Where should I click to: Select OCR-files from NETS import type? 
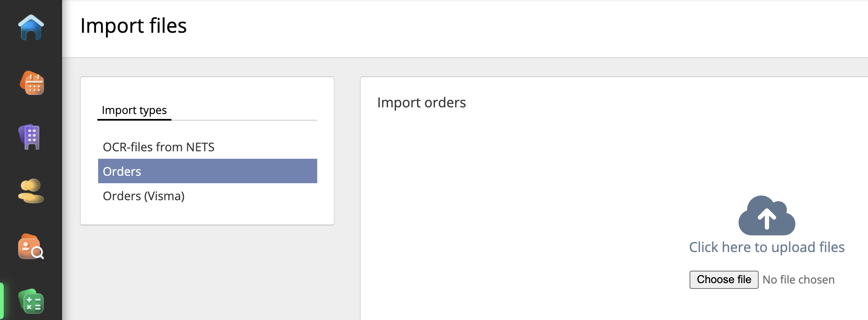(x=159, y=147)
